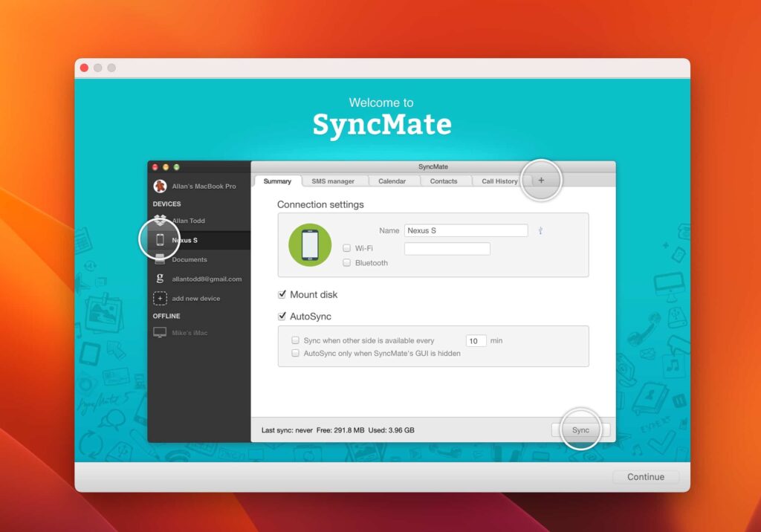Screen dimensions: 761x532
Task: Click the USB connection icon beside the Name field
Action: coord(540,230)
